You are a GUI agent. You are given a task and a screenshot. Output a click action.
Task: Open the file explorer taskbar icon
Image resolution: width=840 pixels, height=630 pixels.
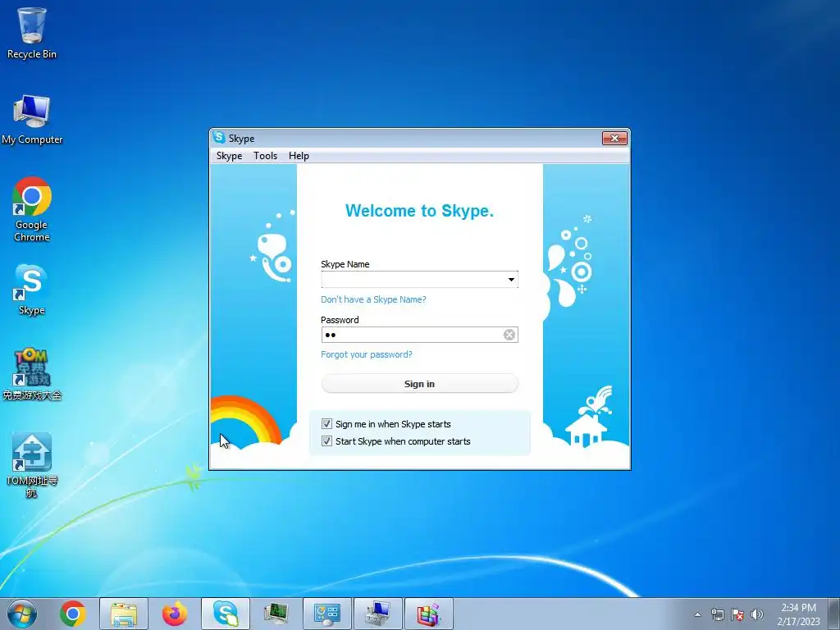[124, 614]
